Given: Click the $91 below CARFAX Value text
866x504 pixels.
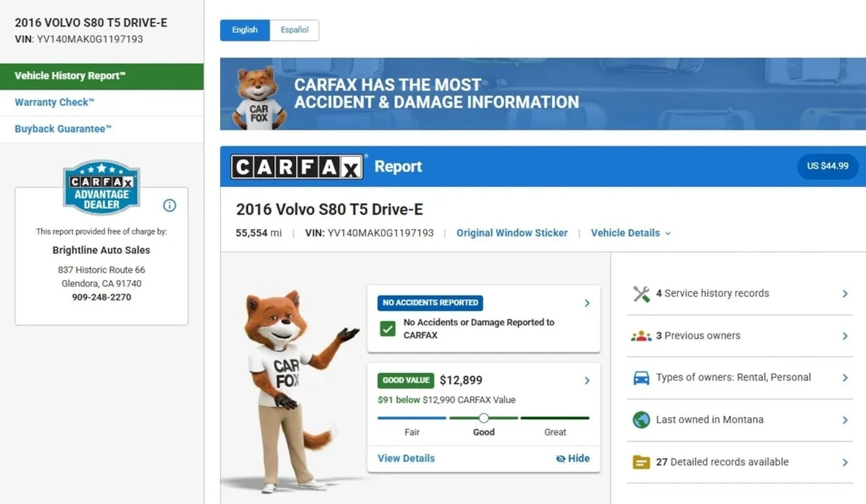Looking at the screenshot, I should point(446,400).
